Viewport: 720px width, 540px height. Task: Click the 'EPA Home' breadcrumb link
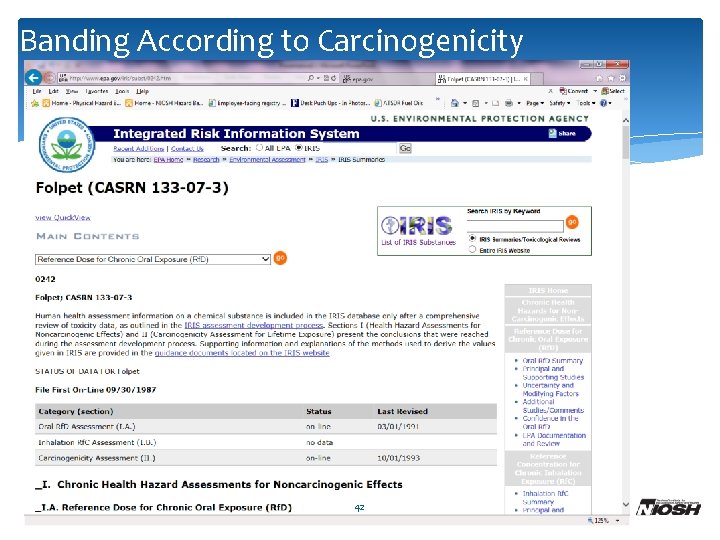pyautogui.click(x=168, y=159)
